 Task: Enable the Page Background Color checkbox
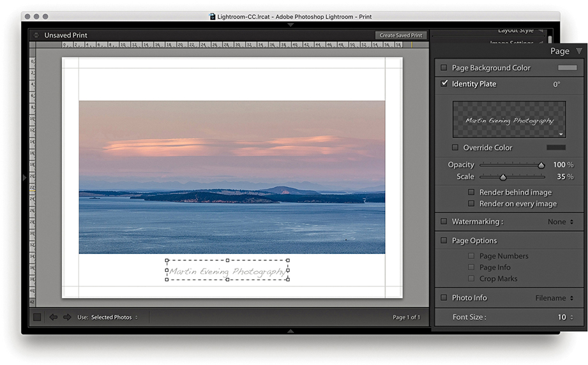coord(444,68)
